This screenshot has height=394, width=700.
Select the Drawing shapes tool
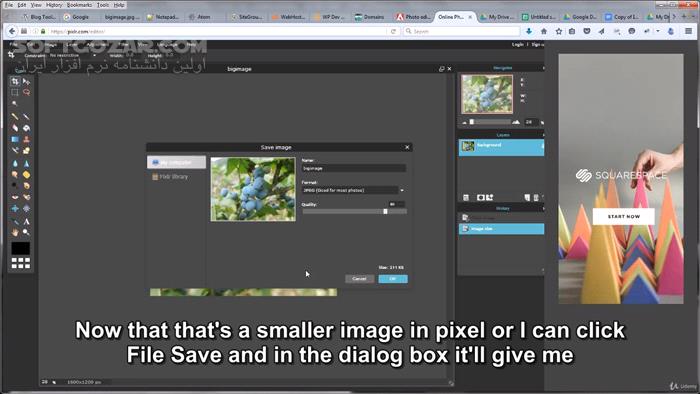[26, 151]
